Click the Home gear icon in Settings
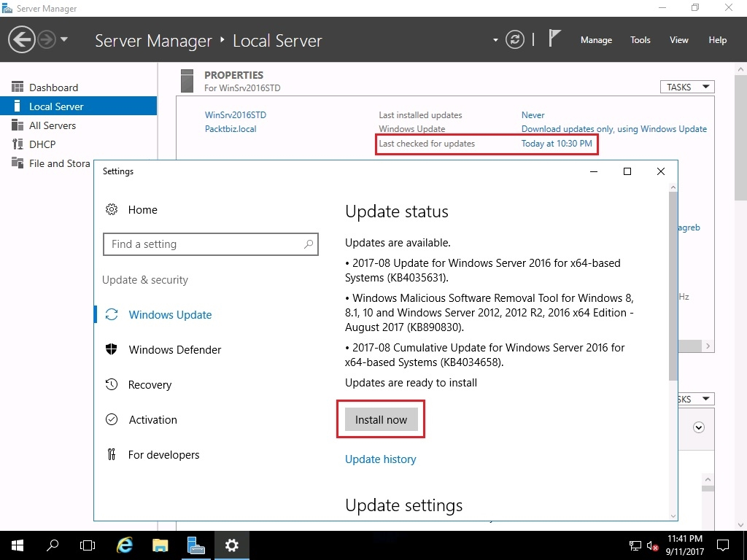Screen dimensions: 747x560 (x=112, y=210)
